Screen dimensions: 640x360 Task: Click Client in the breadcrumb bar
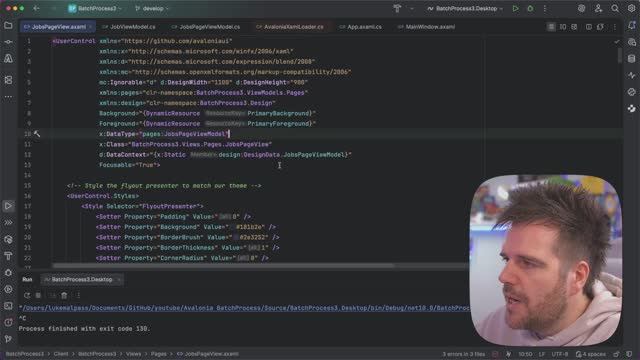(61, 354)
